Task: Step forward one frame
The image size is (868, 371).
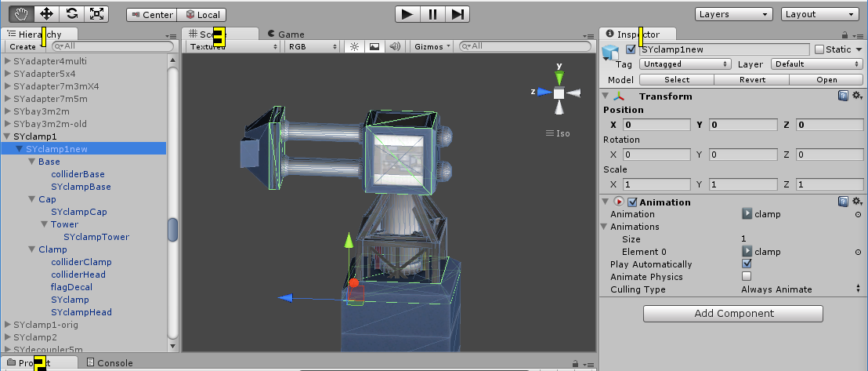Action: click(x=458, y=14)
